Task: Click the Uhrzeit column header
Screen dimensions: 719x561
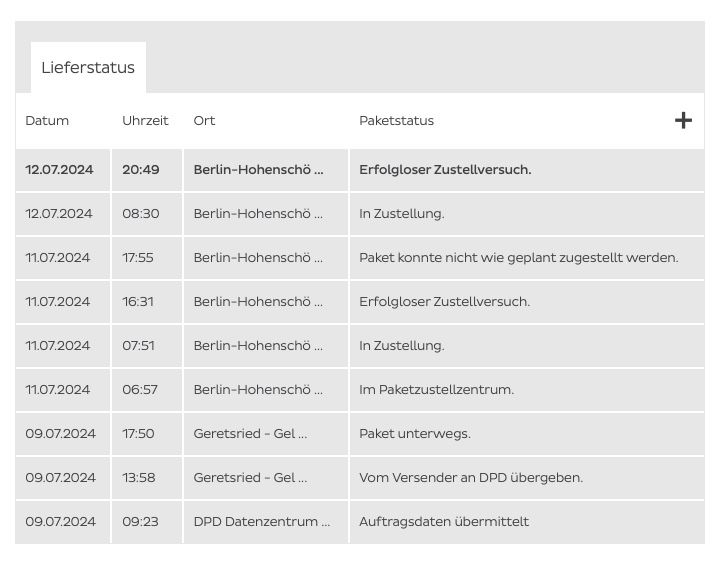Action: (145, 121)
